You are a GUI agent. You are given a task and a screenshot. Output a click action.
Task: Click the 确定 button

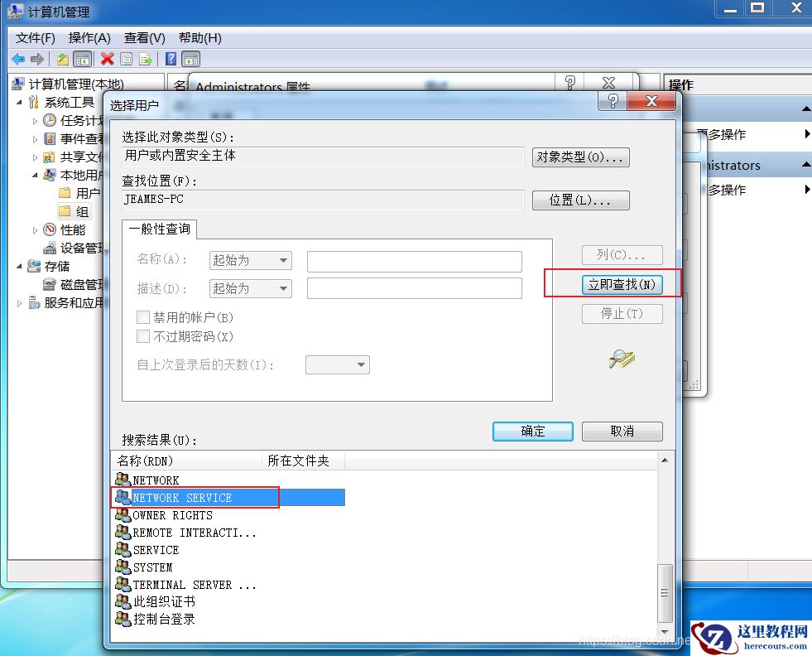(533, 431)
